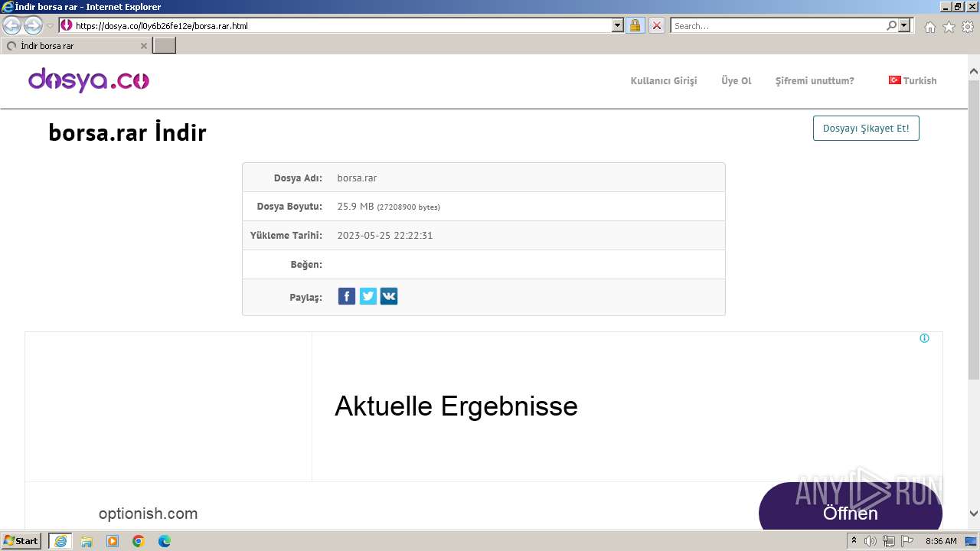
Task: Click the browser Forward arrow button
Action: (33, 25)
